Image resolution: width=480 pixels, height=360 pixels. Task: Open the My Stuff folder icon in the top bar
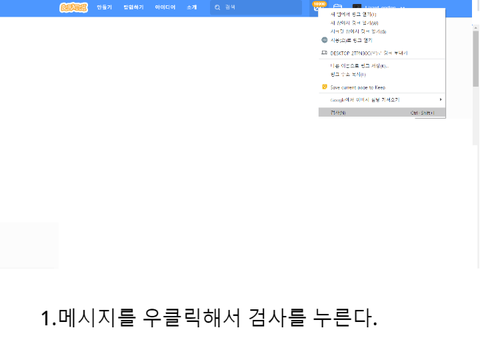(337, 7)
